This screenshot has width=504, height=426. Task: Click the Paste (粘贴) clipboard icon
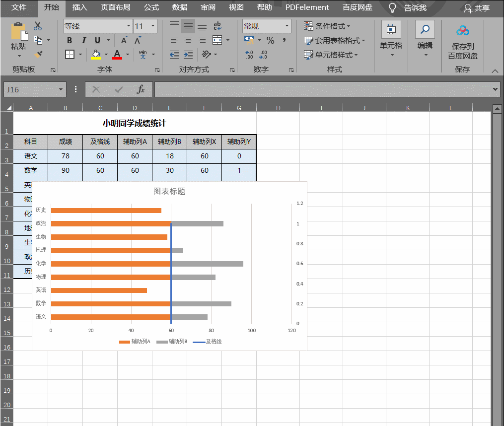[19, 31]
